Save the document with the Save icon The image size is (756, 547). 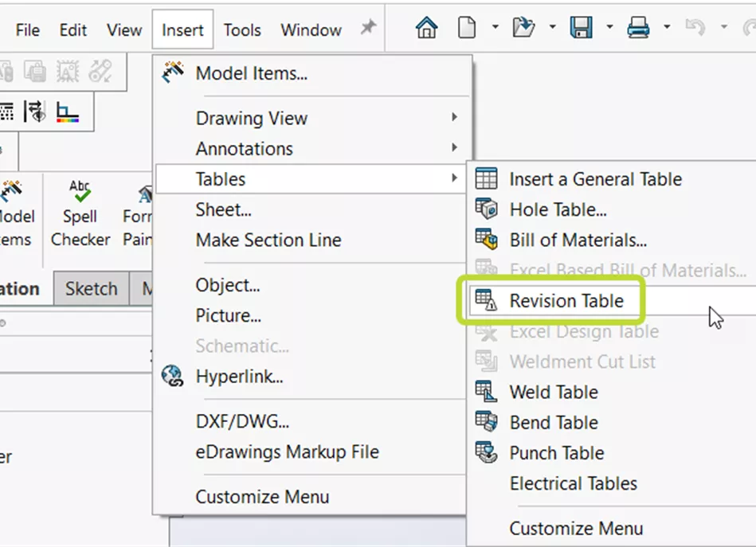(x=583, y=26)
